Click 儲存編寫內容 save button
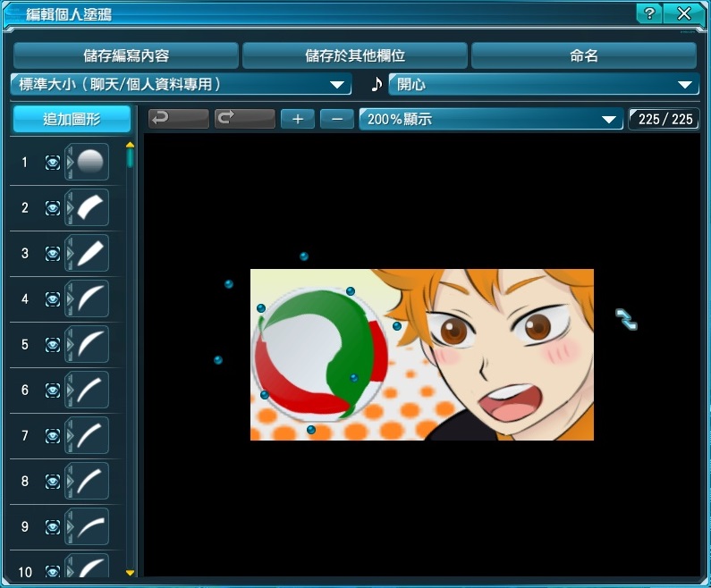Screen dimensions: 711x588 125,55
